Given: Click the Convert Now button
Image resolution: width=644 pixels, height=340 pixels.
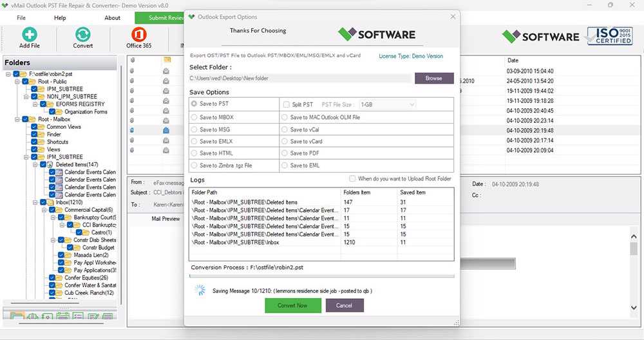Looking at the screenshot, I should [293, 305].
